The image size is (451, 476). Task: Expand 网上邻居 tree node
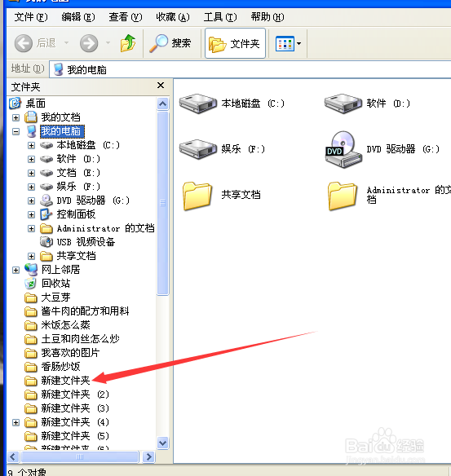(15, 270)
